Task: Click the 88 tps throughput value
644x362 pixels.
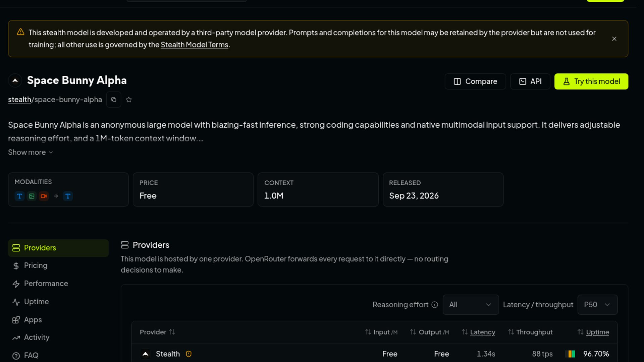Action: click(x=542, y=354)
